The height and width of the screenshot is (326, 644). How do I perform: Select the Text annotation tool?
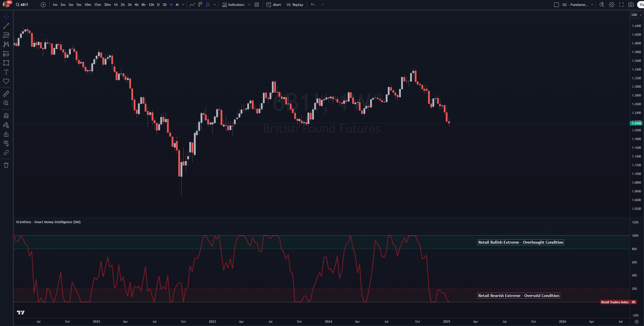click(6, 72)
